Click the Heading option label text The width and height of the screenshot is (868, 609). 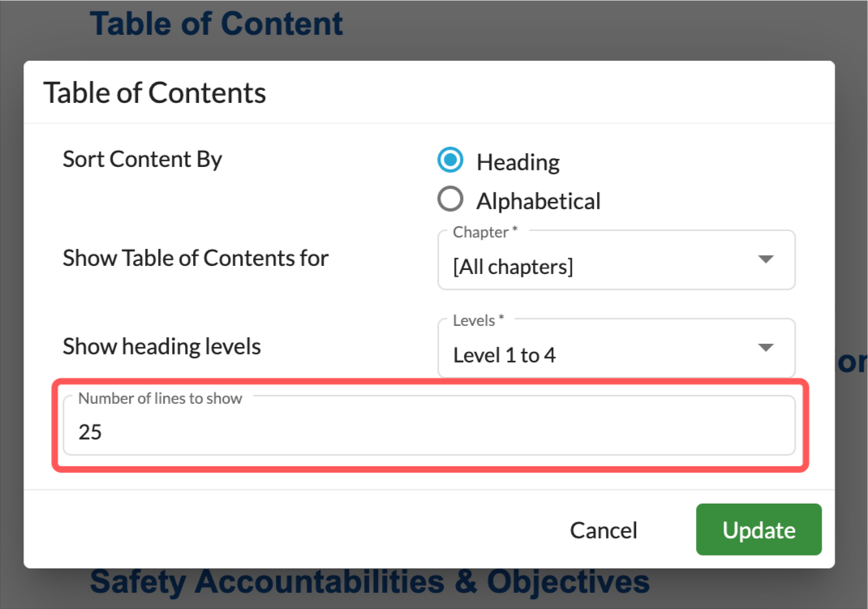[518, 162]
